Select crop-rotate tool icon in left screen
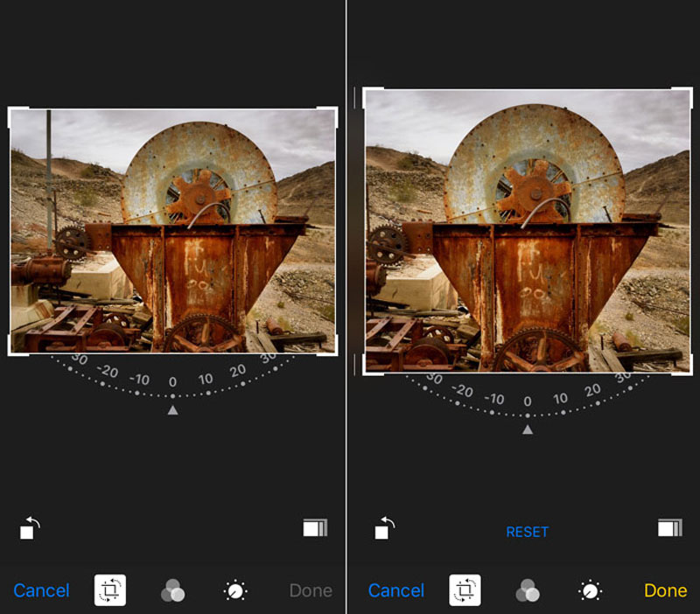The width and height of the screenshot is (700, 614). [x=110, y=590]
